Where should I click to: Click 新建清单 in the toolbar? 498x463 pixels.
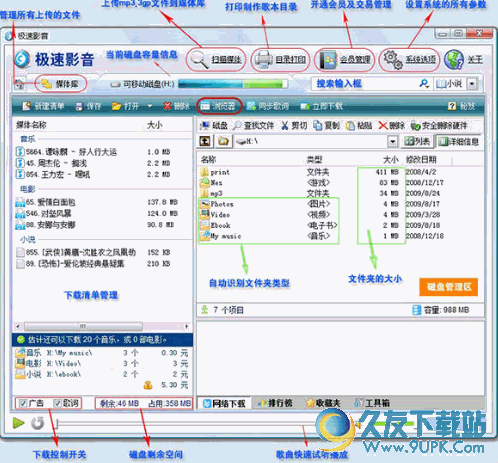43,106
